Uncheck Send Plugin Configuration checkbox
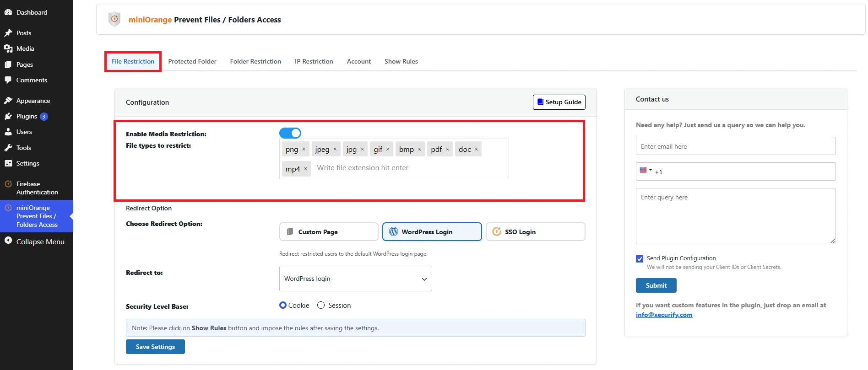 coord(640,259)
